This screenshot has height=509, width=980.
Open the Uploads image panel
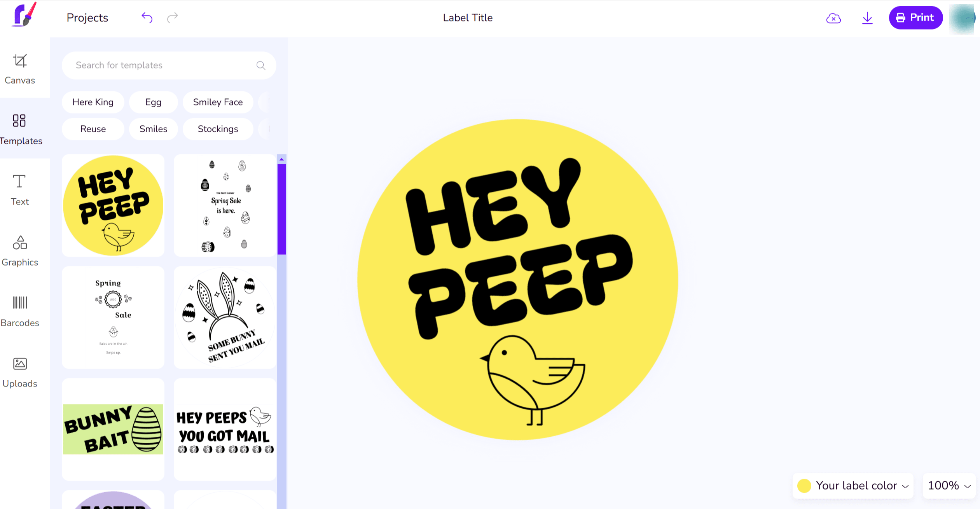coord(20,372)
